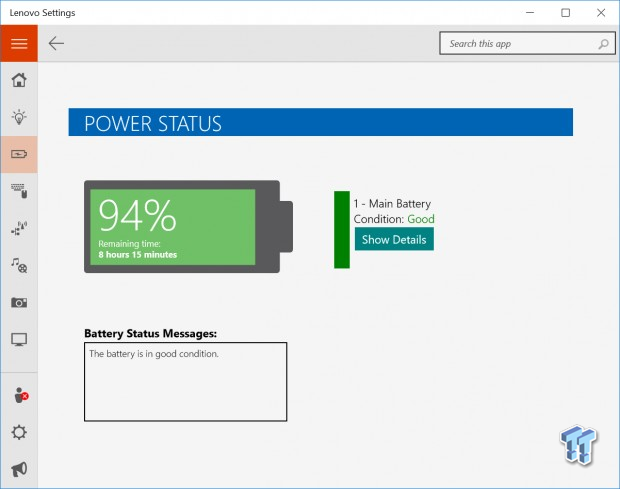Open the Home section in sidebar
620x489 pixels.
tap(19, 80)
